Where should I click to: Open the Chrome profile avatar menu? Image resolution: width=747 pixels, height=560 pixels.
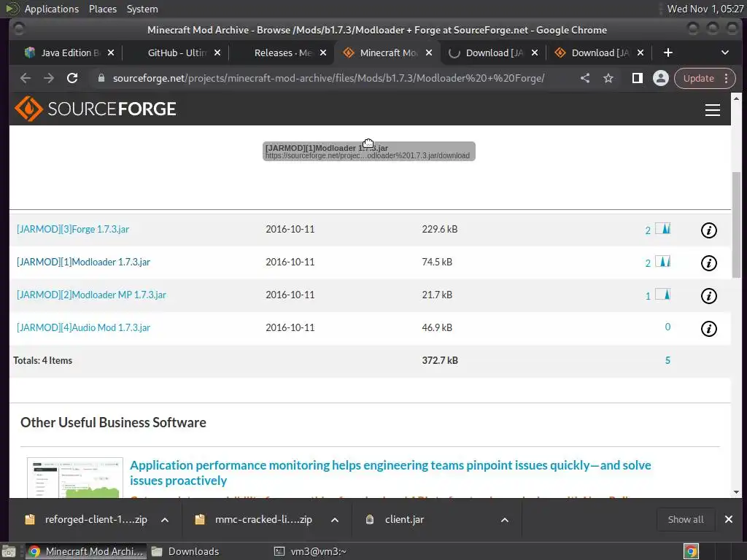point(661,78)
